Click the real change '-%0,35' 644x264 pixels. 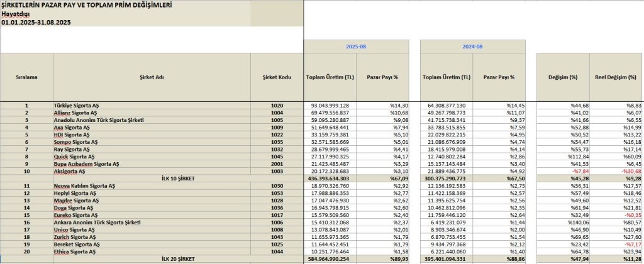coord(616,215)
